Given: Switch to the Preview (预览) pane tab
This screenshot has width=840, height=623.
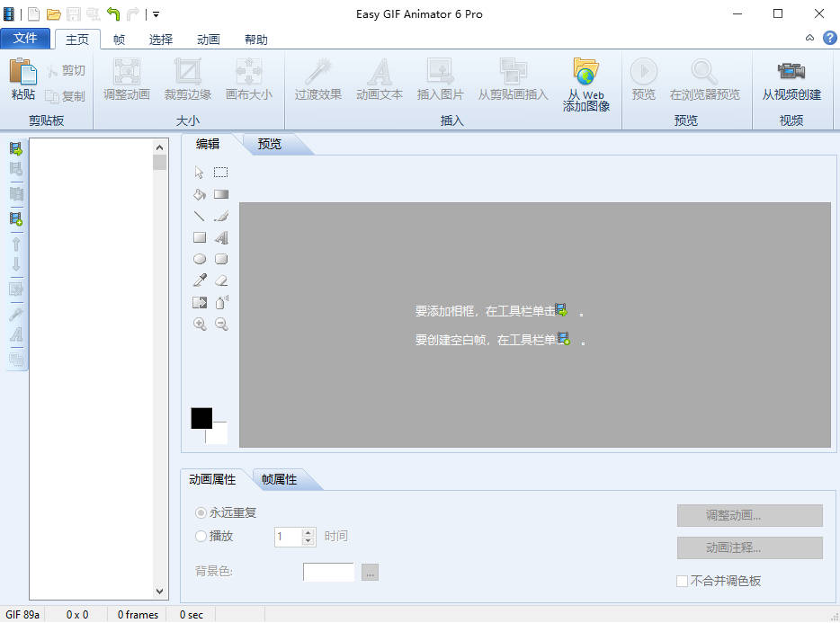Looking at the screenshot, I should (x=270, y=144).
